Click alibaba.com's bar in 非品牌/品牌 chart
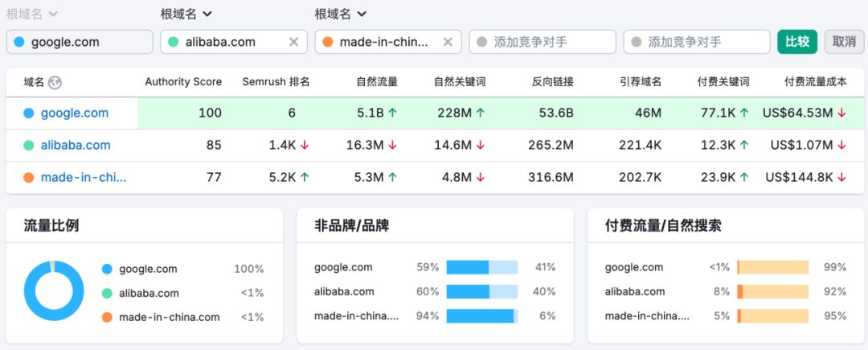 [482, 292]
